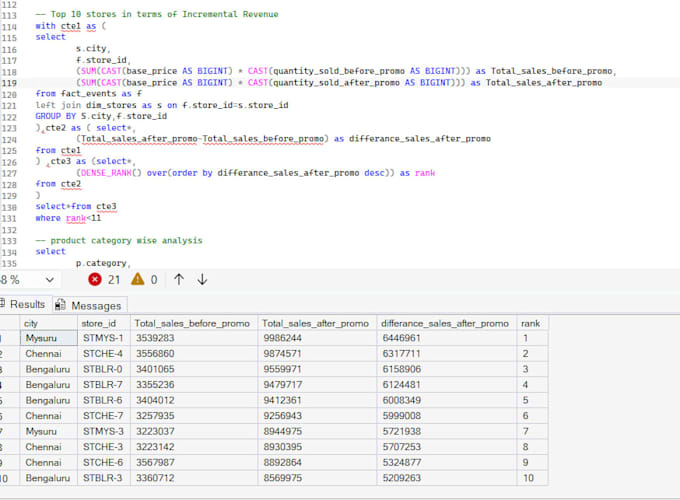
Task: Click the value 5324877 cell
Action: tap(447, 463)
